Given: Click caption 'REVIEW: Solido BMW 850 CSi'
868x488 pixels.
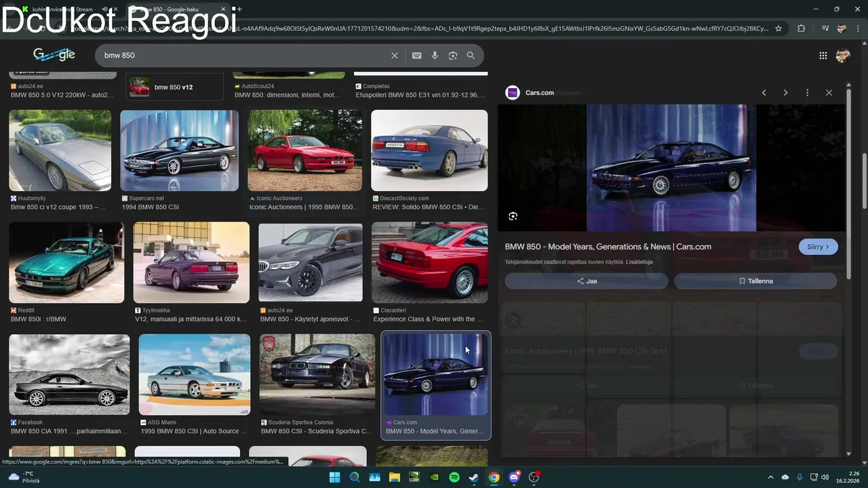Looking at the screenshot, I should tap(429, 207).
